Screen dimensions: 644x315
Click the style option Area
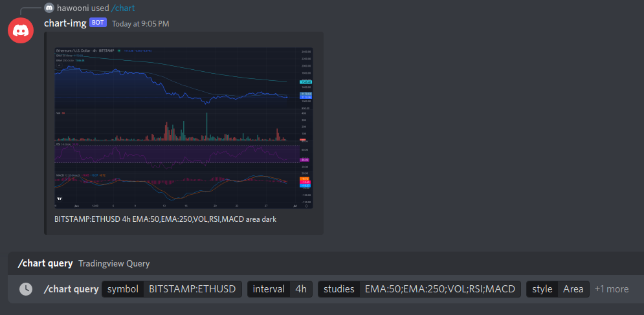pyautogui.click(x=558, y=289)
